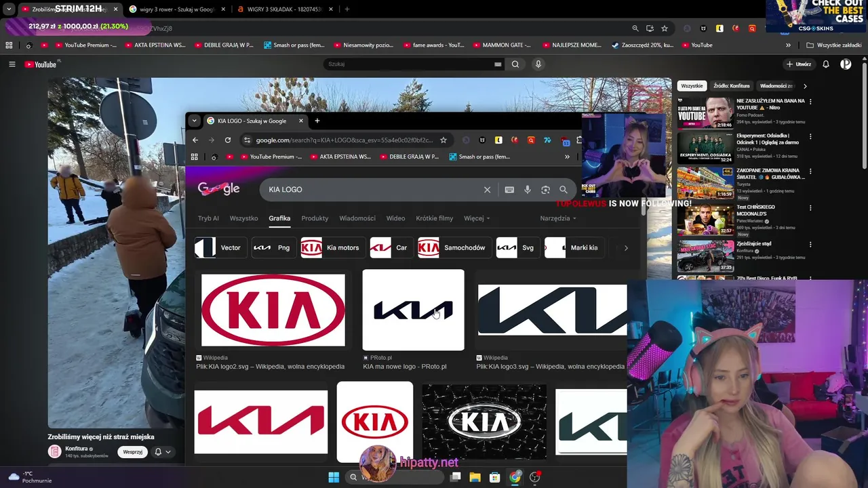Open the Produkty tab

coord(315,218)
